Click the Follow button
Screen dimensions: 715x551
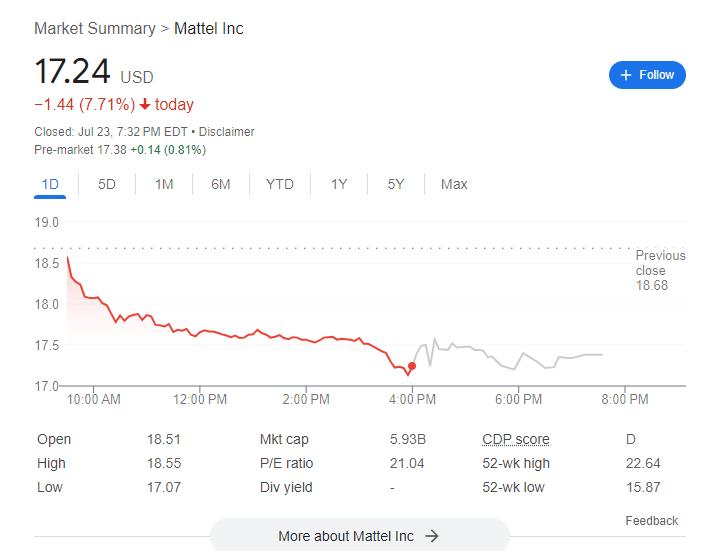point(647,75)
